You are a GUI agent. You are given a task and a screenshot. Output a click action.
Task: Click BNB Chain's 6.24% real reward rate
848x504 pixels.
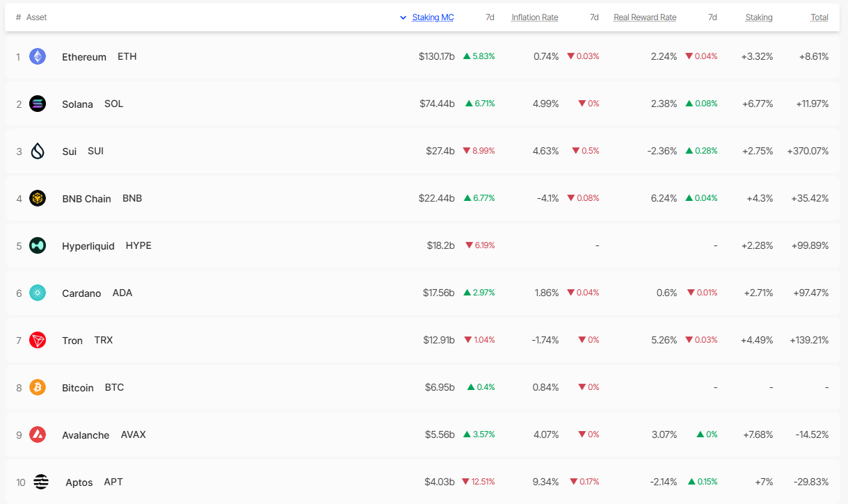pyautogui.click(x=664, y=198)
